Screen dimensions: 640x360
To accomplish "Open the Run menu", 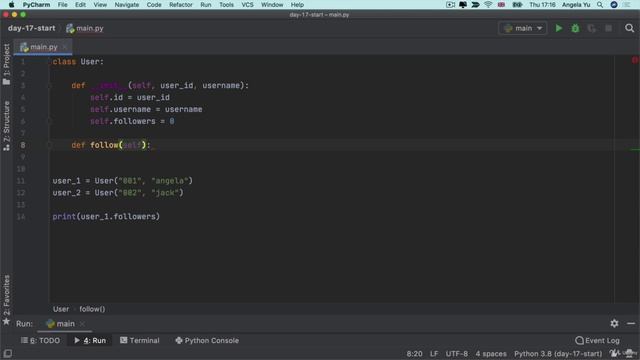I will pos(206,4).
